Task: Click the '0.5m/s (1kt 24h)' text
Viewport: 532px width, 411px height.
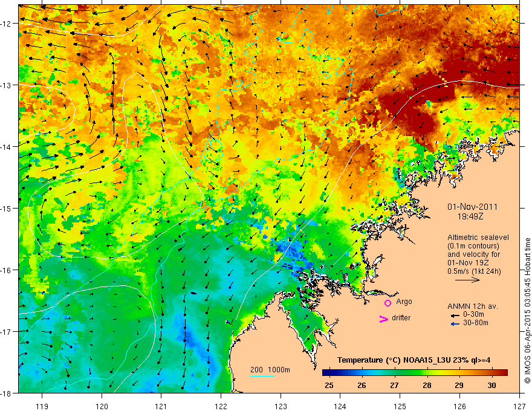Action: 474,271
